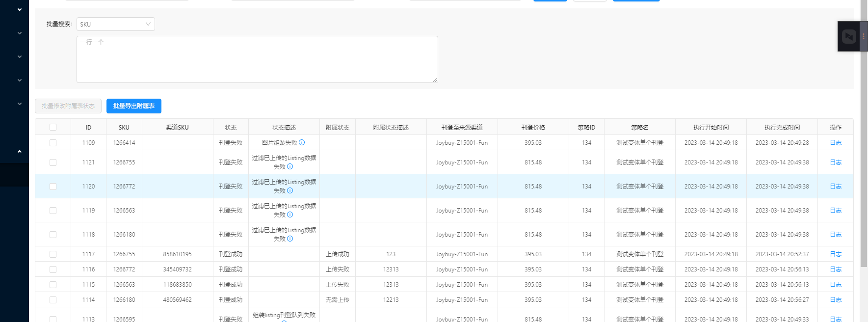Screen dimensions: 868x322
Task: View 日志 for row ID 1119
Action: (x=836, y=211)
